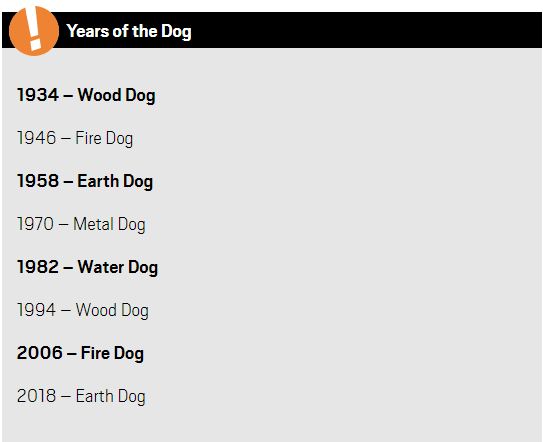Click the black header bar
This screenshot has height=442, width=543.
click(x=272, y=30)
